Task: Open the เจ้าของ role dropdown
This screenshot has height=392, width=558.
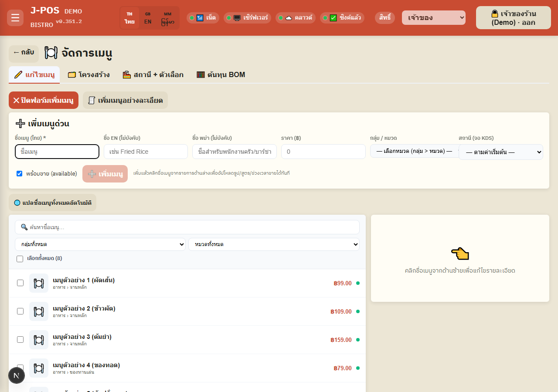Action: 434,18
